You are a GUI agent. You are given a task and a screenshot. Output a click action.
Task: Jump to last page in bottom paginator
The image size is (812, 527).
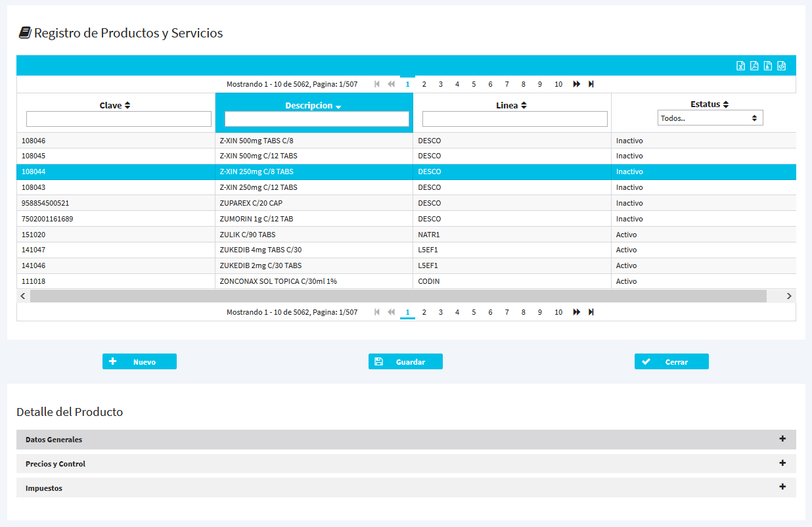tap(591, 312)
